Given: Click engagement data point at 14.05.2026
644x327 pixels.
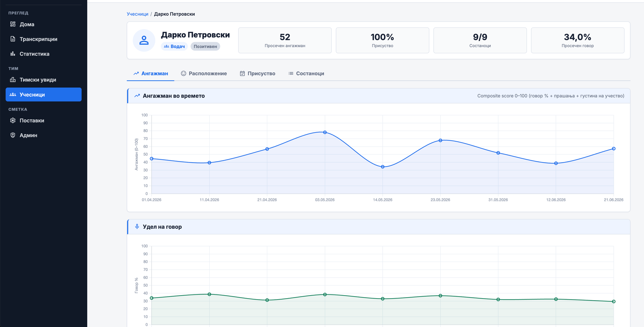Looking at the screenshot, I should click(x=383, y=167).
